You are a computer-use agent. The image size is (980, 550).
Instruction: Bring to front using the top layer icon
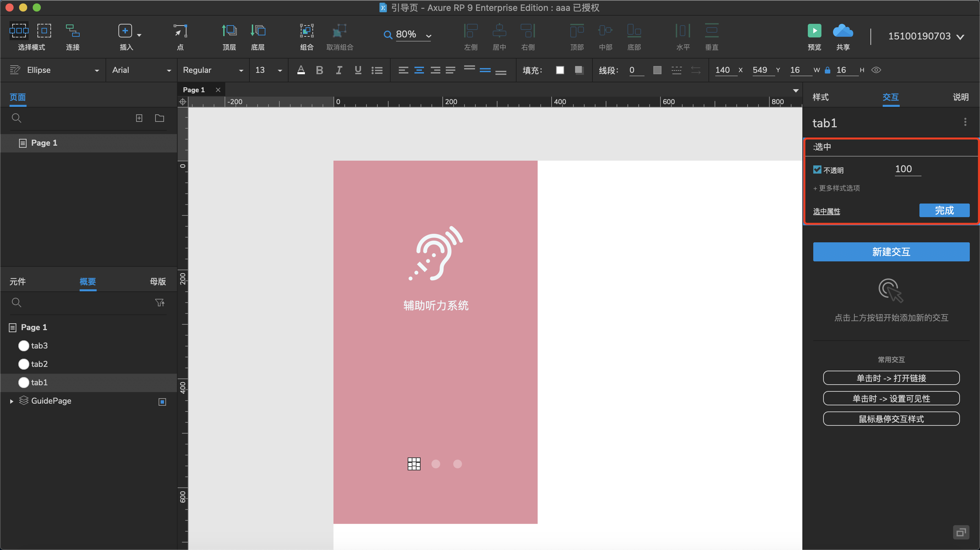click(229, 31)
